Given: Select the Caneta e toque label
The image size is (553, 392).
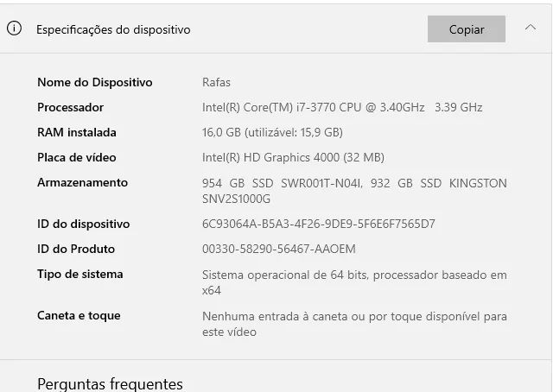Looking at the screenshot, I should coord(79,316).
